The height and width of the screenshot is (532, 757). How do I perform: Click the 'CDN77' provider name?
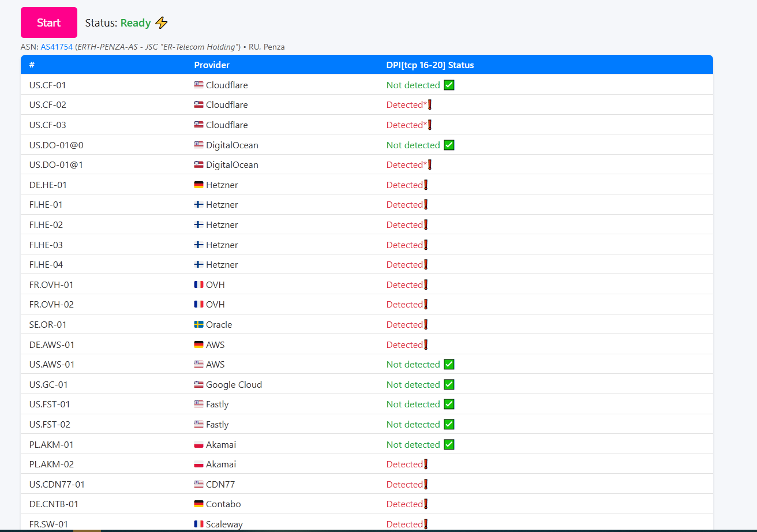click(x=220, y=484)
